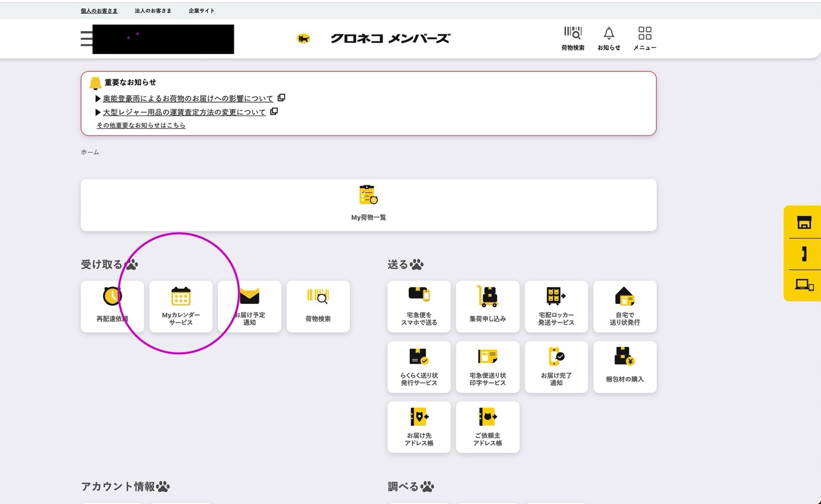Select 宅急便をスマホで送る icon
Viewport: 821px width, 504px height.
pos(419,306)
